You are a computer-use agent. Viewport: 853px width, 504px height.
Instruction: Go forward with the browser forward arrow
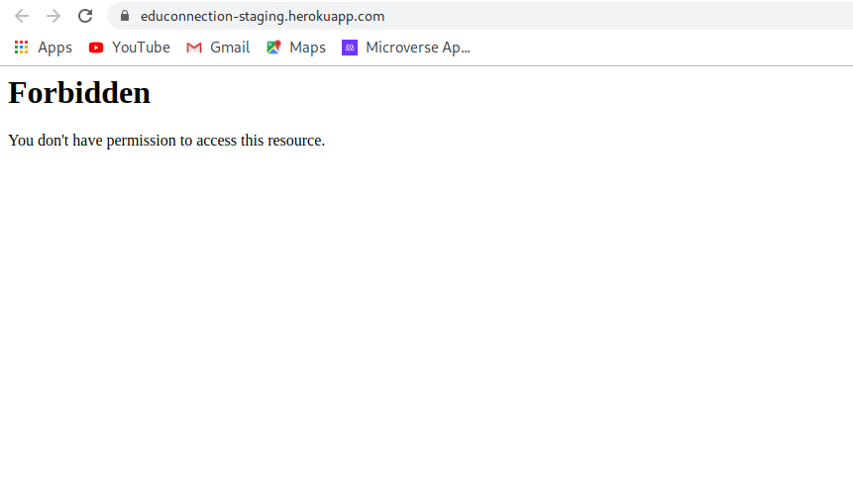(x=53, y=16)
